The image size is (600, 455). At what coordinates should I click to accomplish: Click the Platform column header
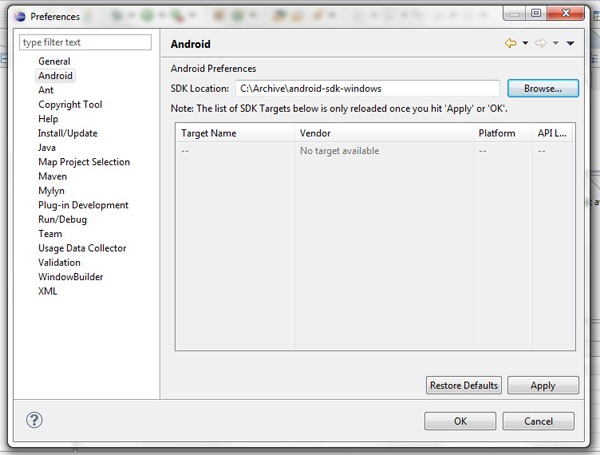(x=503, y=133)
